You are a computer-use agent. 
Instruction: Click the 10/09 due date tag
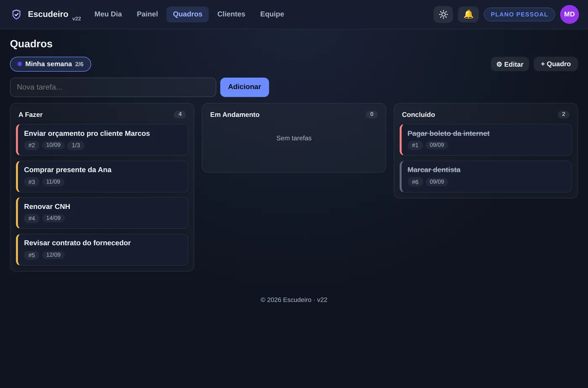coord(53,145)
